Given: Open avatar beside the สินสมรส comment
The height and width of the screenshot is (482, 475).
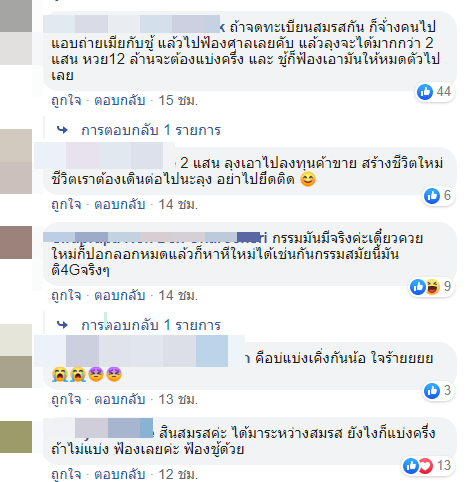Looking at the screenshot, I should click(16, 437).
